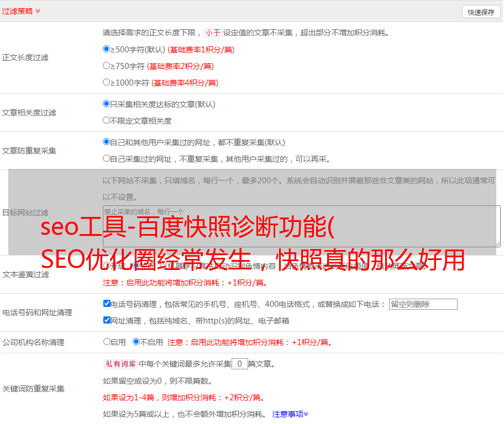Image resolution: width=504 pixels, height=424 pixels.
Task: Click the 文章防重复采集 row label
Action: [x=29, y=151]
